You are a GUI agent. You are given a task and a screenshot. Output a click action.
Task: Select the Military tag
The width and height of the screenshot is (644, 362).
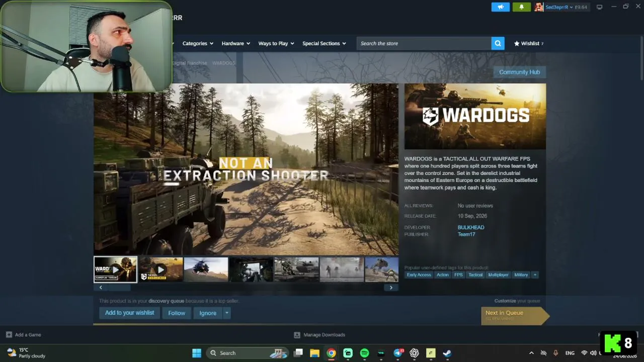tap(521, 275)
